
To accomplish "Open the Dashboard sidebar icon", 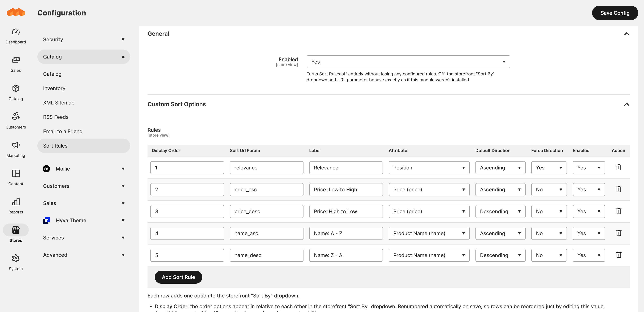I will [16, 32].
